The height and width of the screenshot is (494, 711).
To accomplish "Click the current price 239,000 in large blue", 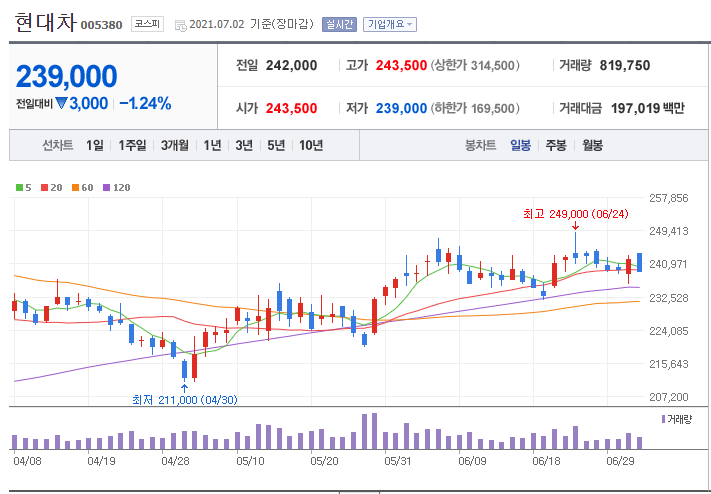I will pos(67,76).
